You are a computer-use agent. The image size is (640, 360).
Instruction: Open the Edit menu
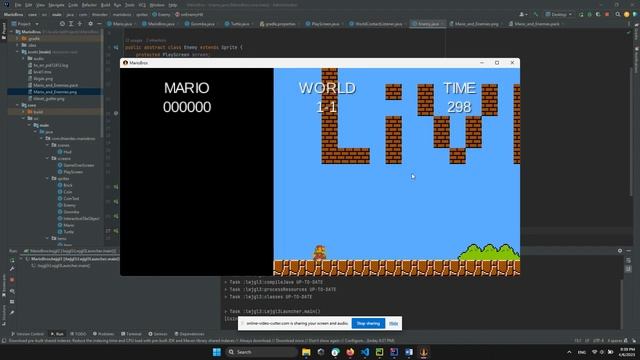[x=29, y=5]
